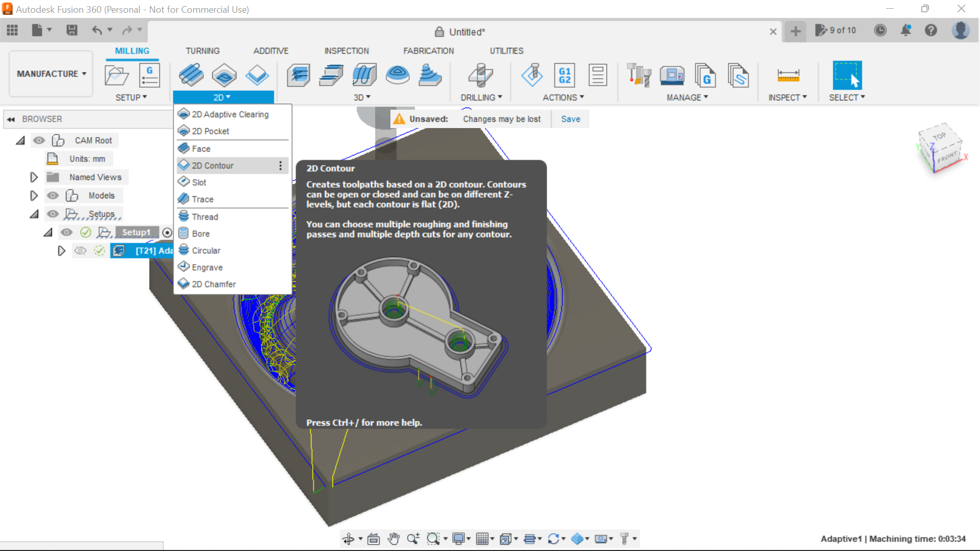Screen dimensions: 980x551
Task: Open the Drilling tool icon
Action: (480, 75)
